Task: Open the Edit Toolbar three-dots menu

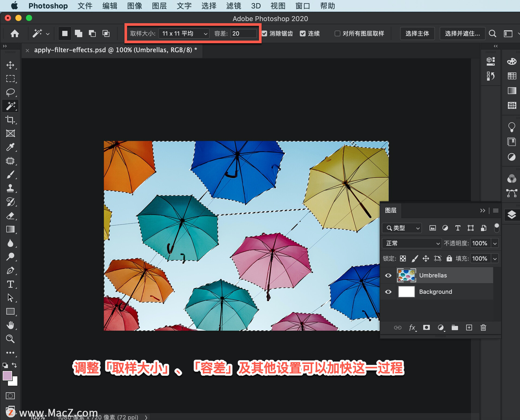Action: tap(10, 353)
